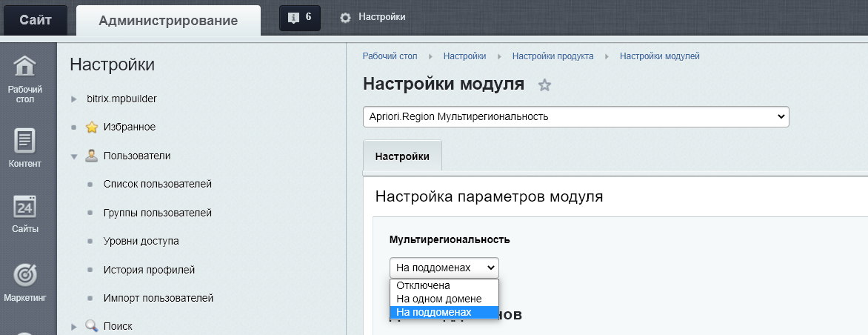Expand the bitrix.mpbuilder tree node
This screenshot has width=868, height=335.
coord(73,99)
